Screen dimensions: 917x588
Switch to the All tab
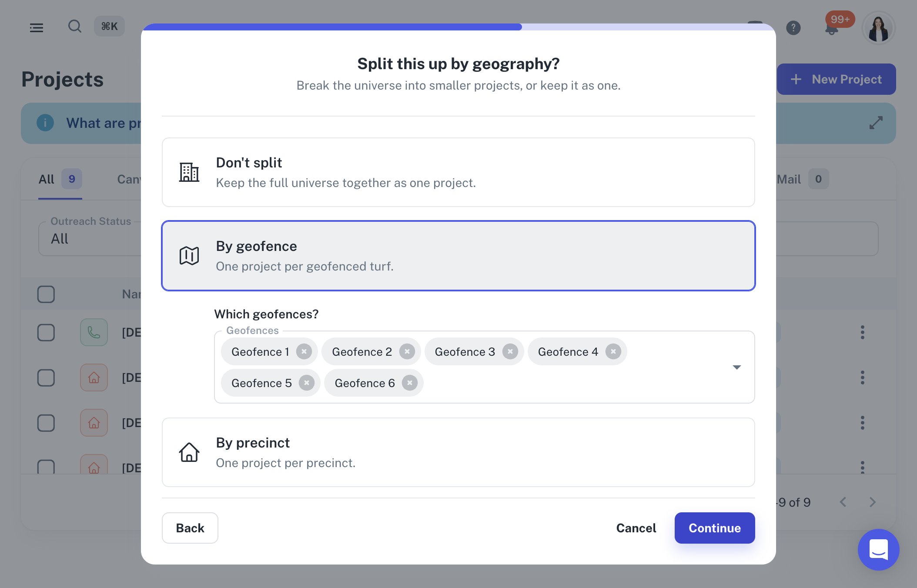pyautogui.click(x=60, y=179)
